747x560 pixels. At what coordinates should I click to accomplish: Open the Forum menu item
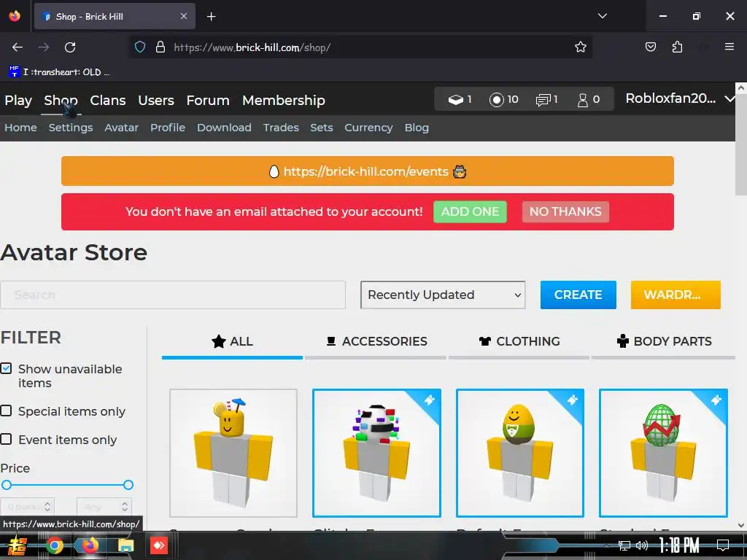point(208,101)
